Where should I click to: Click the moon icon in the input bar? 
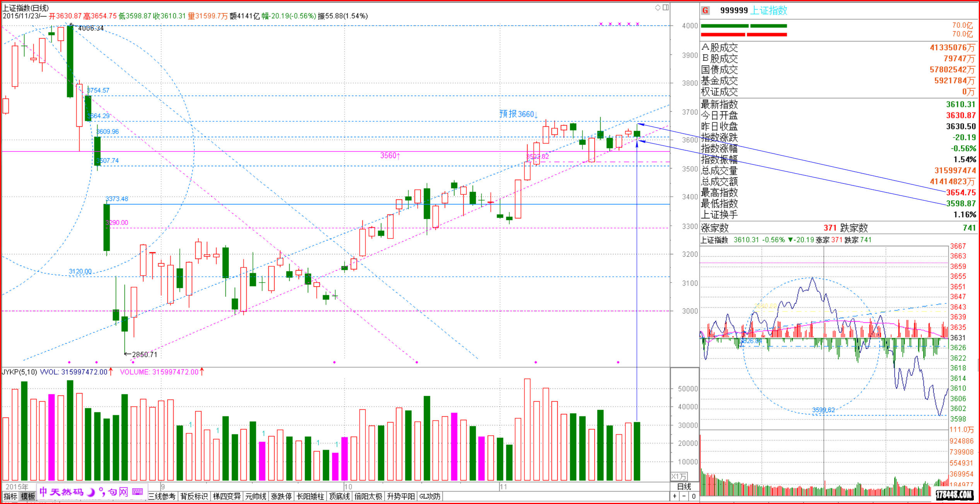tap(91, 492)
